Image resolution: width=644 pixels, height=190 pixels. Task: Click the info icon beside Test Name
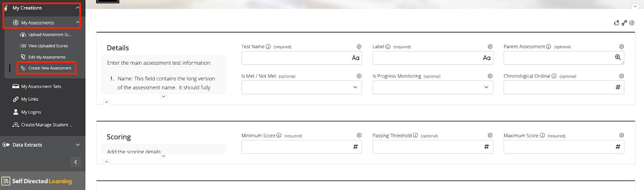pyautogui.click(x=268, y=47)
